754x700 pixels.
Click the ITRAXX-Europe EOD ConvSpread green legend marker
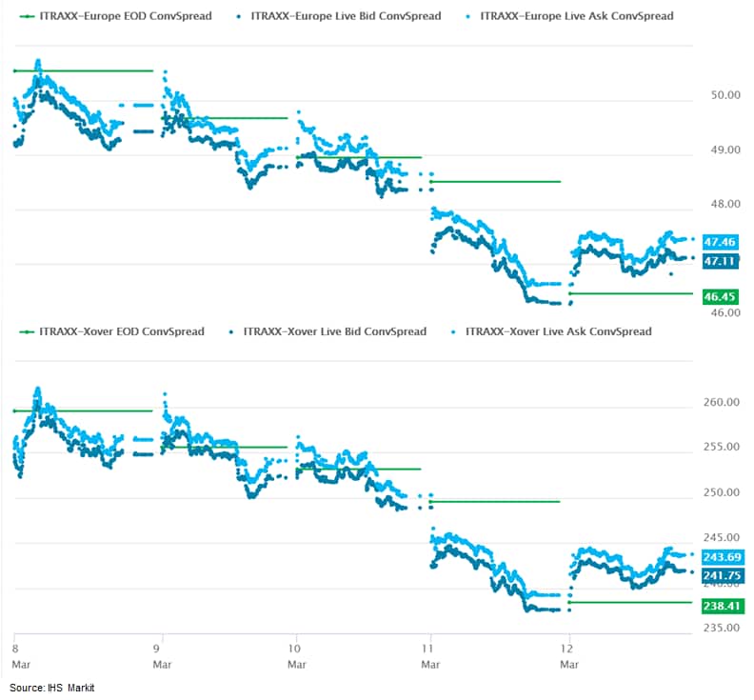(x=26, y=16)
